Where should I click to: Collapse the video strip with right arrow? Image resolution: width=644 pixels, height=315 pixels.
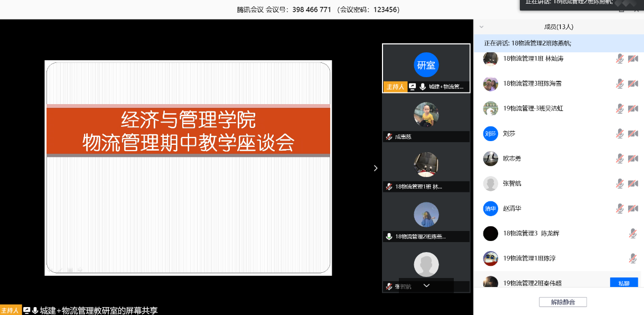(376, 168)
